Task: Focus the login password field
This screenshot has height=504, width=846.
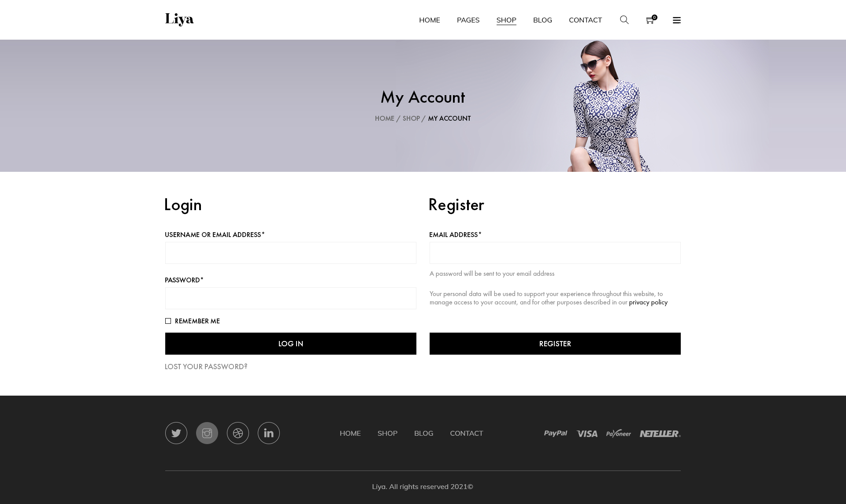Action: [290, 298]
